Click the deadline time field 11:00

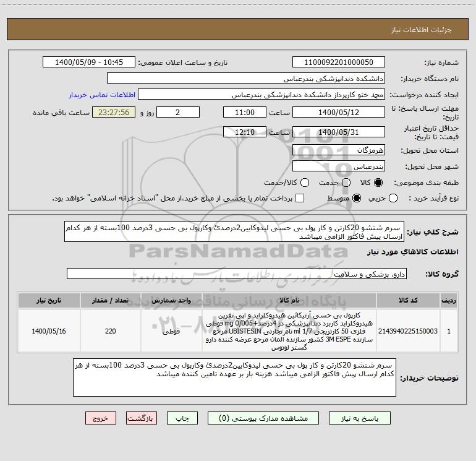[245, 112]
